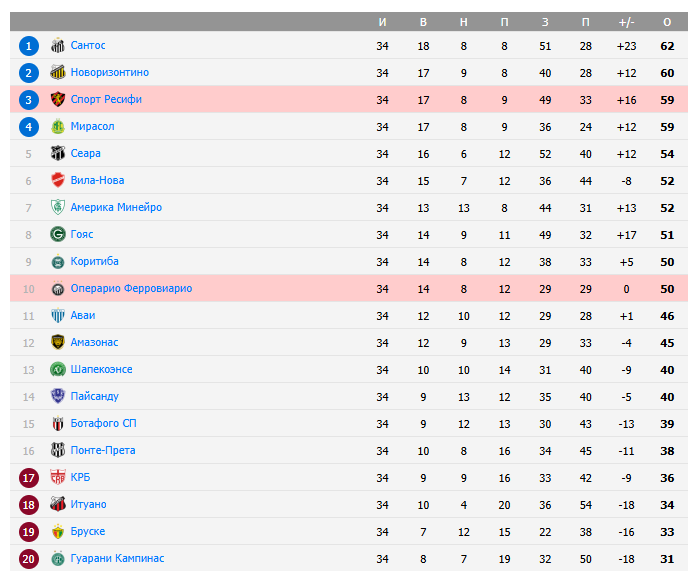Click the blue position badge number 1
Screen dimensions: 695x580
point(29,46)
